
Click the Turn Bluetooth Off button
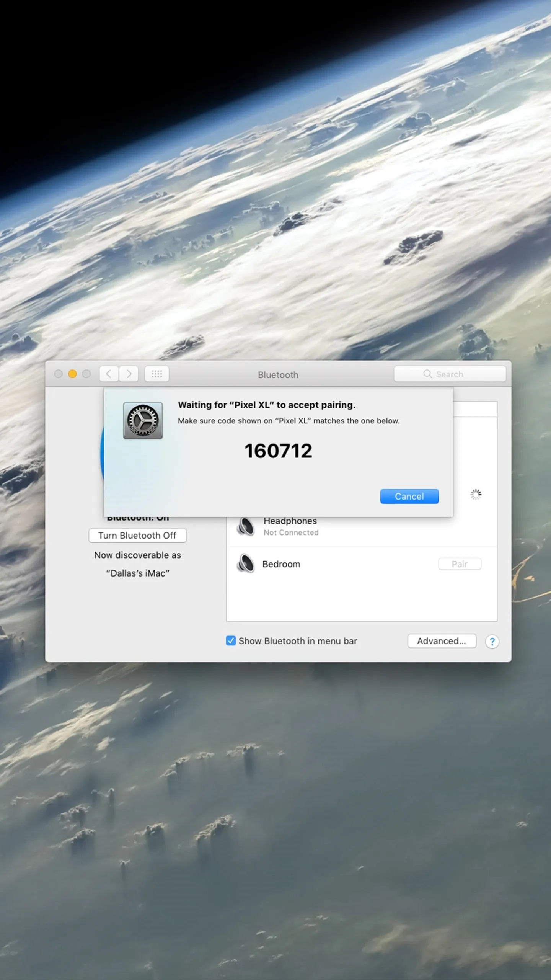[137, 535]
